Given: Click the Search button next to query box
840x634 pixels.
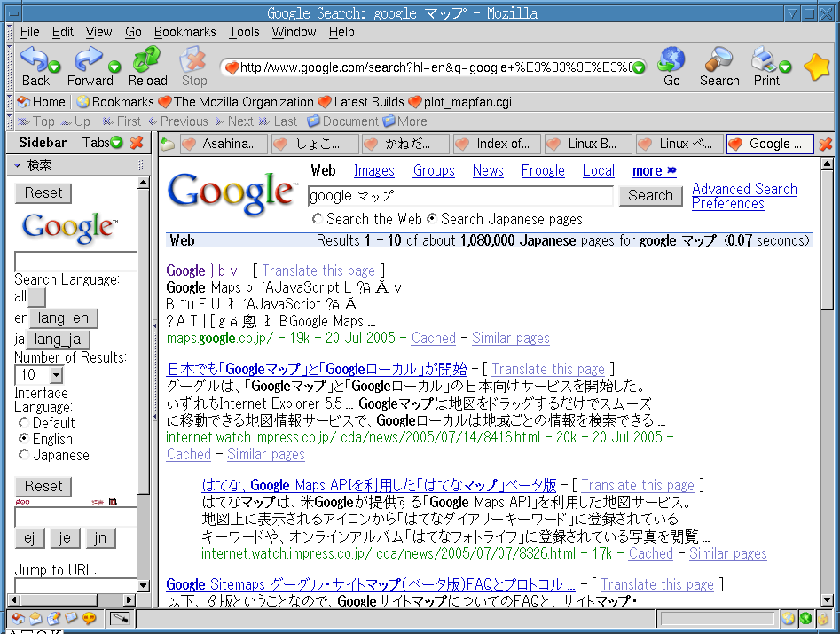Looking at the screenshot, I should click(x=650, y=195).
